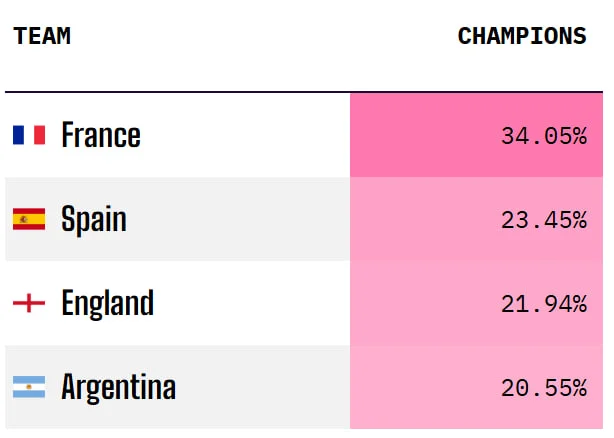The width and height of the screenshot is (614, 438).
Task: Click the England flag icon
Action: (x=29, y=303)
